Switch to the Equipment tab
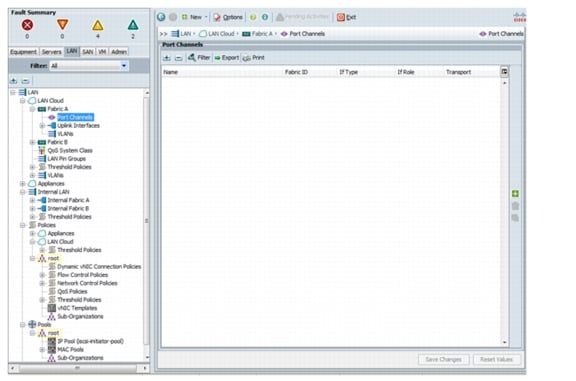Screen dimensions: 576x381 [24, 52]
